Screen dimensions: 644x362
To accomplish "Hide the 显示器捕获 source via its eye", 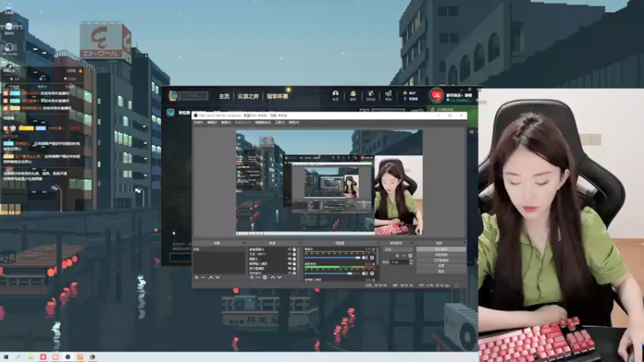I will click(x=290, y=268).
